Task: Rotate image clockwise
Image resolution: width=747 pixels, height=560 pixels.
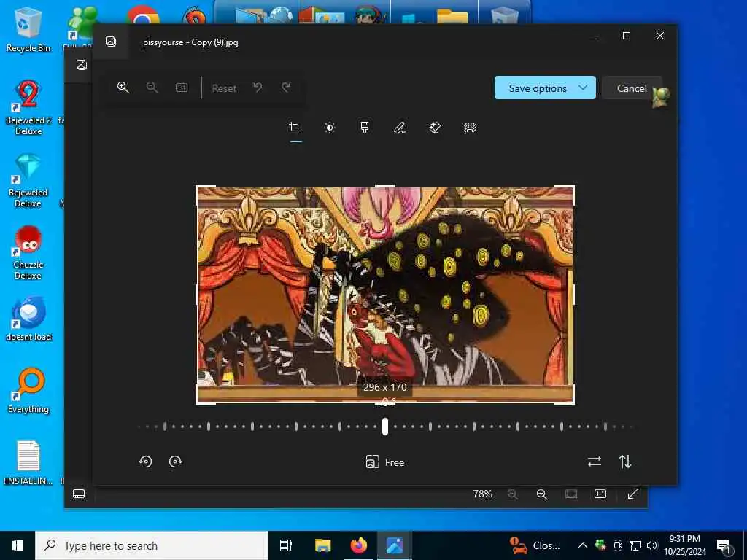Action: 175,462
